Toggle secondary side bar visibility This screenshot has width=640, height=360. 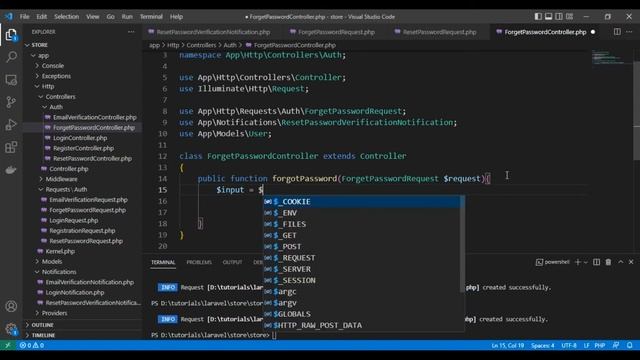tap(559, 16)
